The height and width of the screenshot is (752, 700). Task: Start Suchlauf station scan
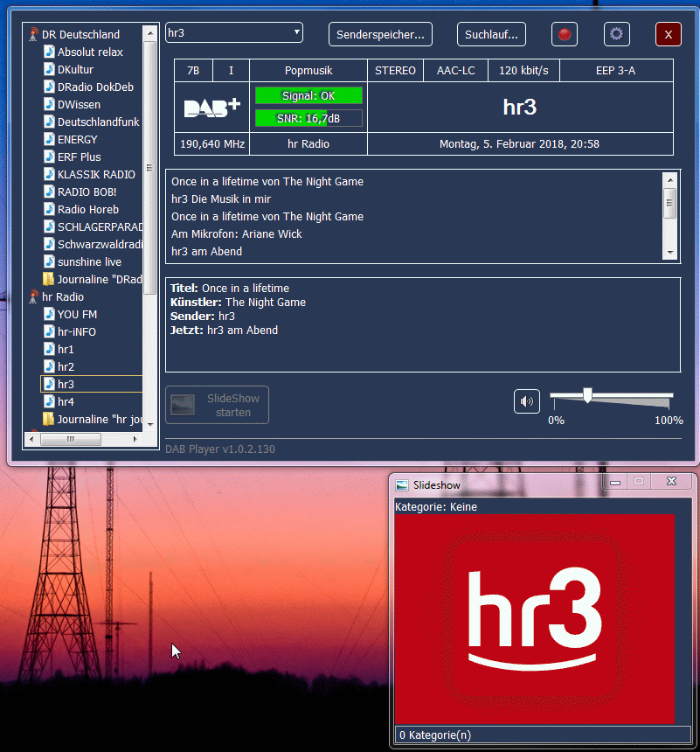pos(491,34)
